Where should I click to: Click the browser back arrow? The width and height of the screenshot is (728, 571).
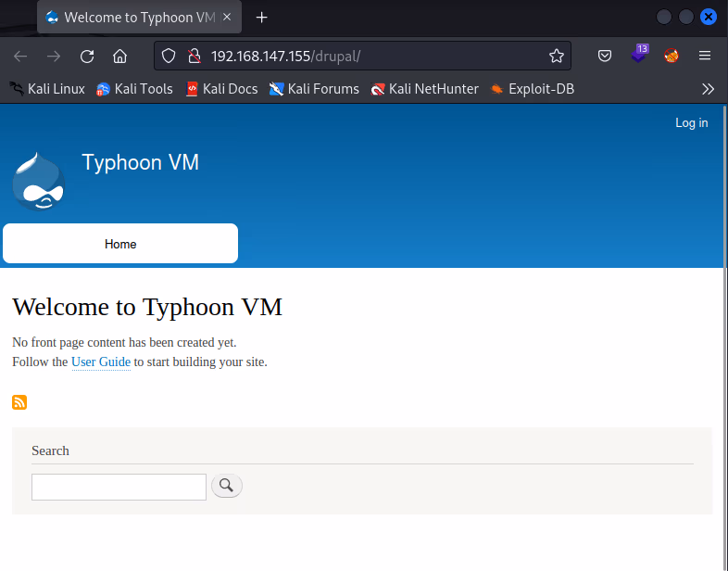point(20,57)
